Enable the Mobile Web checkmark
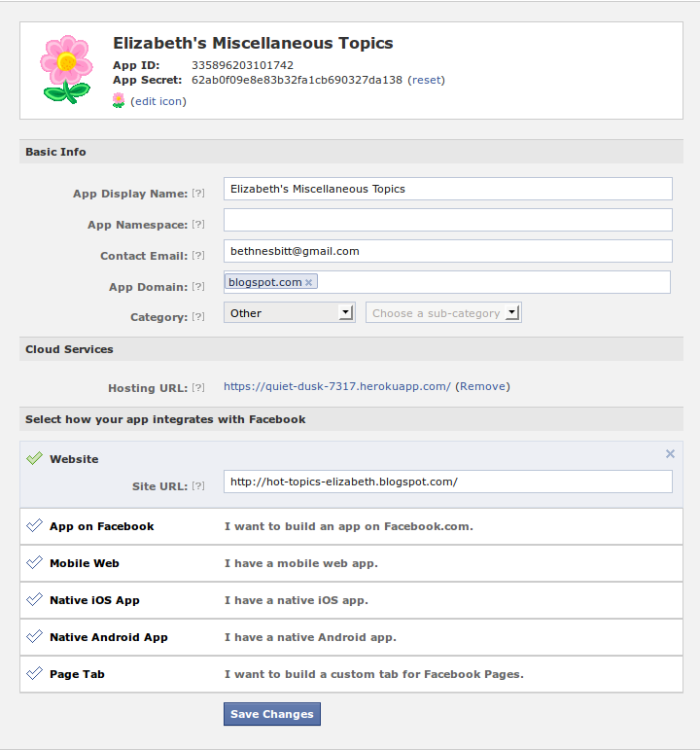The image size is (700, 750). tap(34, 562)
